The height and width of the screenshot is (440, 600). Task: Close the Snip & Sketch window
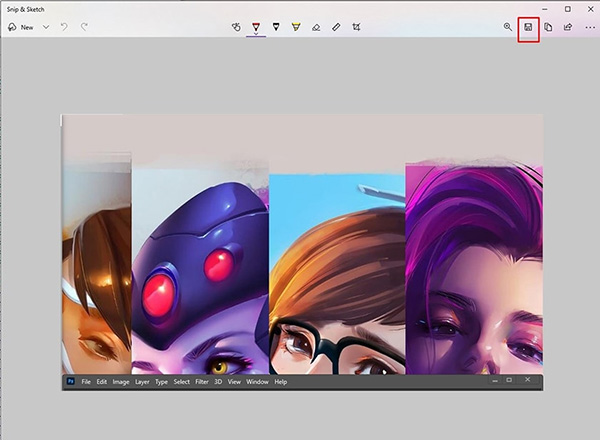[590, 9]
